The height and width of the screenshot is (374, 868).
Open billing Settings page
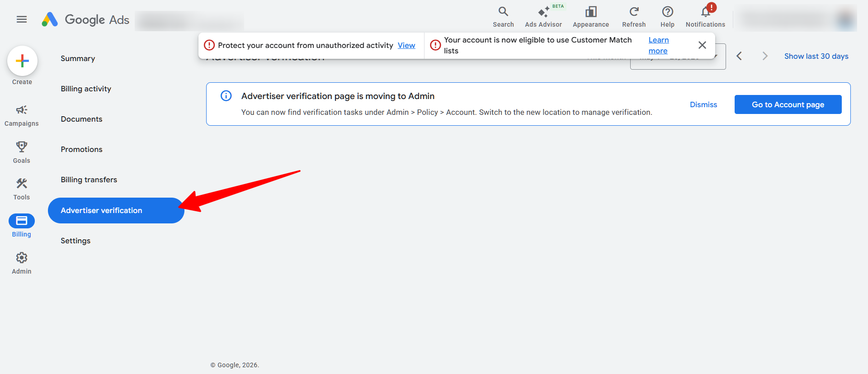[75, 241]
